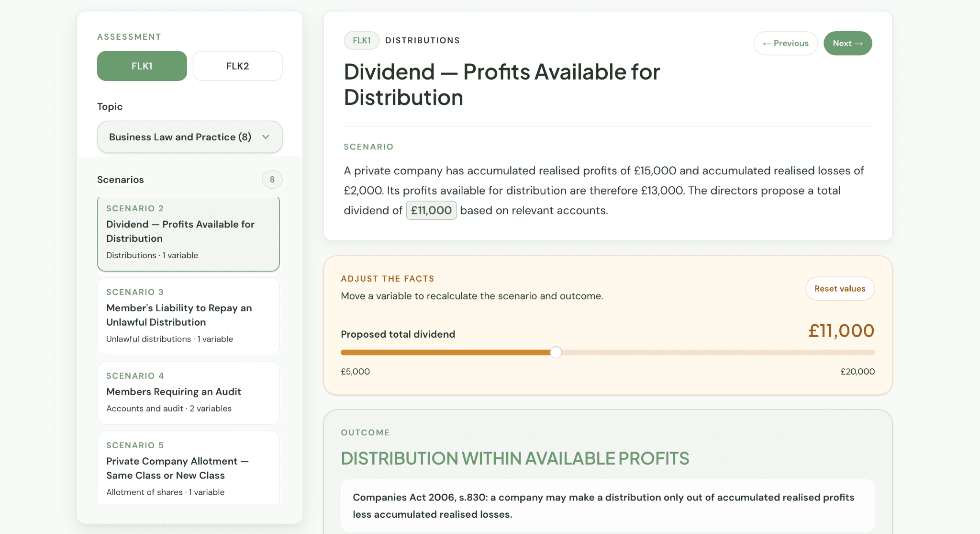Click the Distribution Within Available Profits outcome heading

515,458
